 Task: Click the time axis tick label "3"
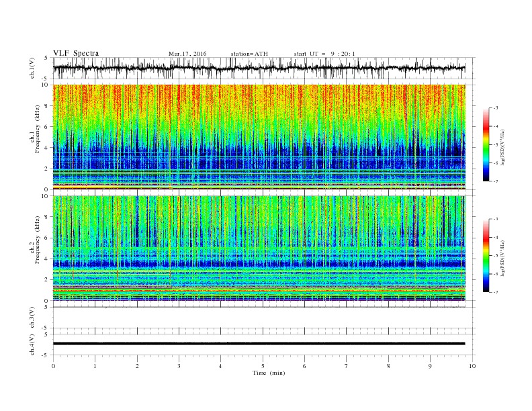(x=179, y=366)
